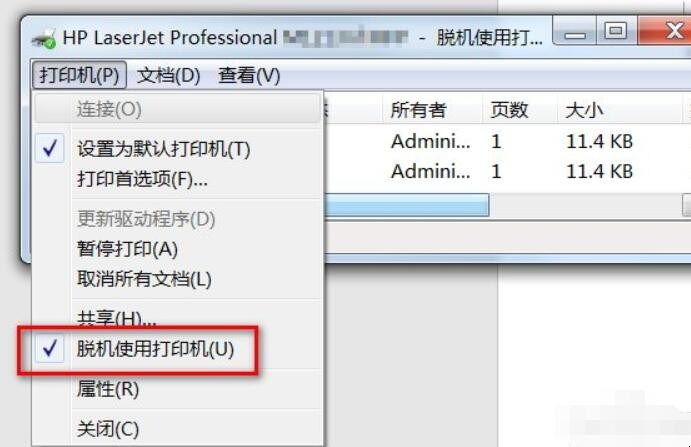The image size is (691, 447).
Task: Open the 打印机(P) menu
Action: [79, 75]
